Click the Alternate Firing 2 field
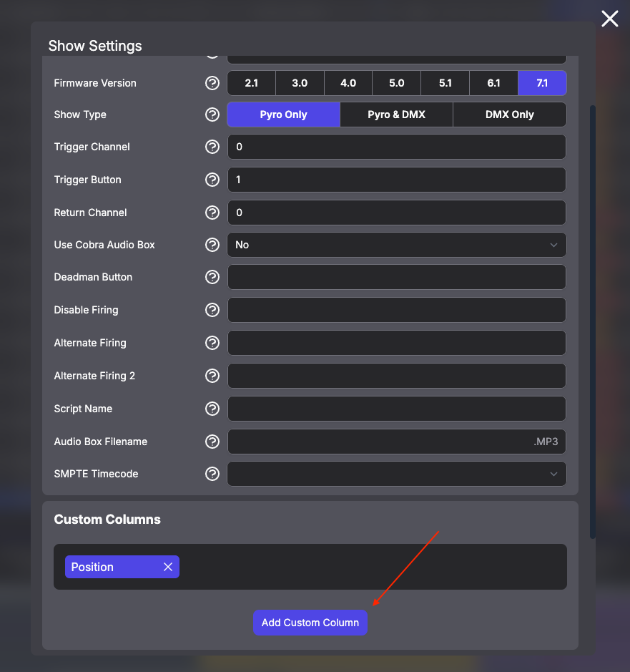Screen dimensions: 630x672 pos(397,376)
